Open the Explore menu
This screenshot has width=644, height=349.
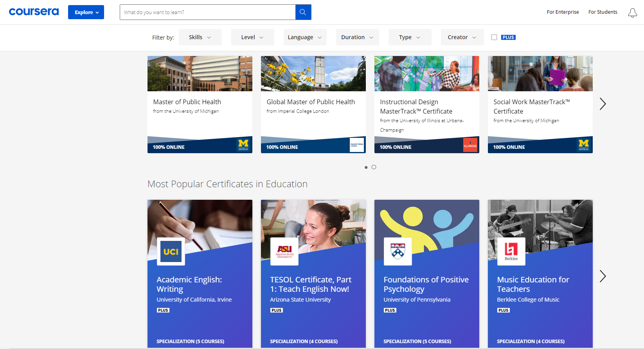coord(86,12)
